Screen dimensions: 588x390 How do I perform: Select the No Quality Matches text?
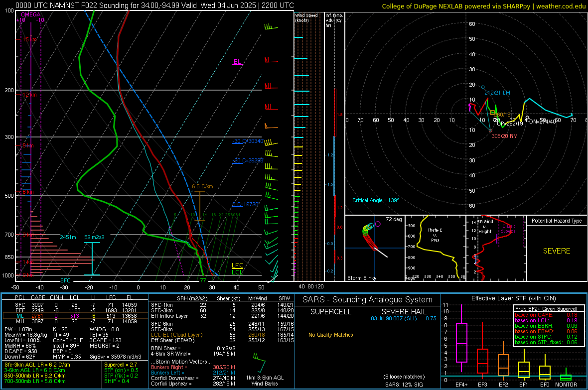(331, 335)
